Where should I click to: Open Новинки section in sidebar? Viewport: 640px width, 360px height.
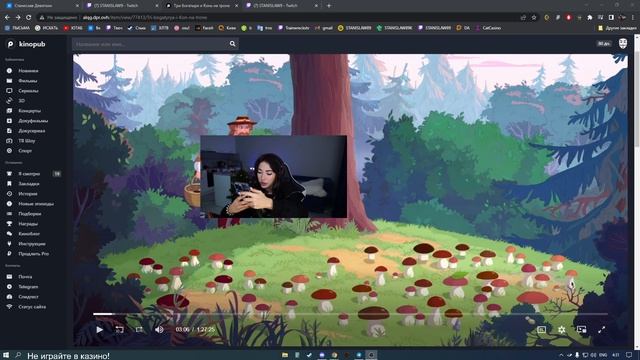28,71
